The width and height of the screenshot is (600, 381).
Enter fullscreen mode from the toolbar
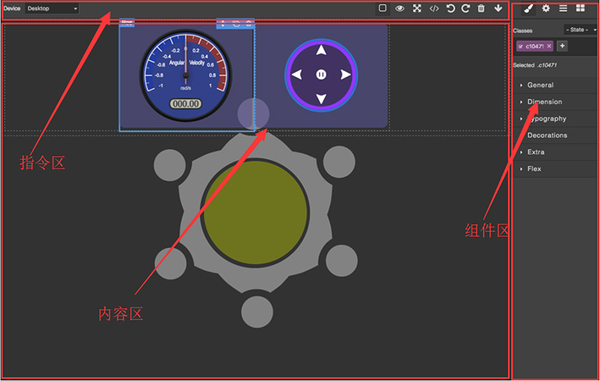coord(417,8)
